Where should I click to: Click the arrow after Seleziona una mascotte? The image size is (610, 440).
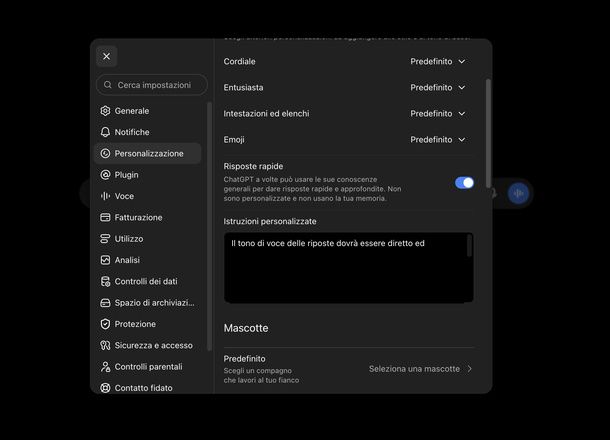point(470,369)
